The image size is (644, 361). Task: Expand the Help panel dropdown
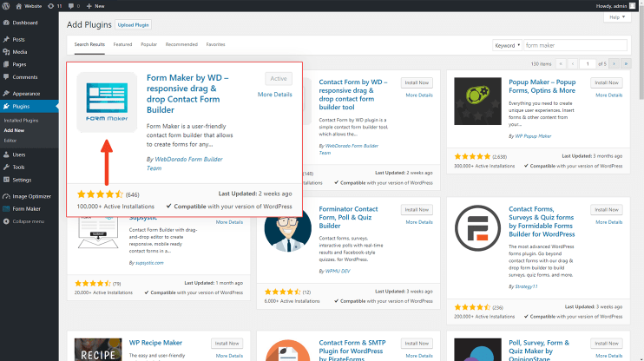coord(617,17)
